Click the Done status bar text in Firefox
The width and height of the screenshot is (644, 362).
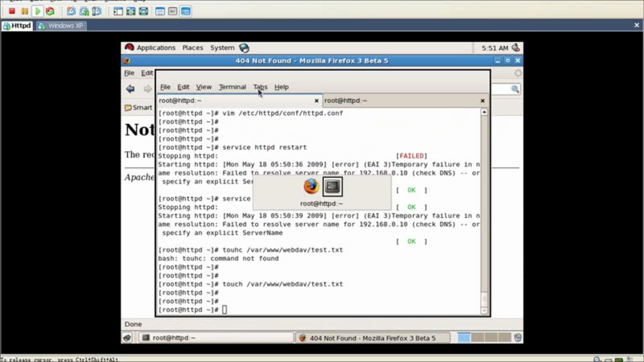point(133,324)
